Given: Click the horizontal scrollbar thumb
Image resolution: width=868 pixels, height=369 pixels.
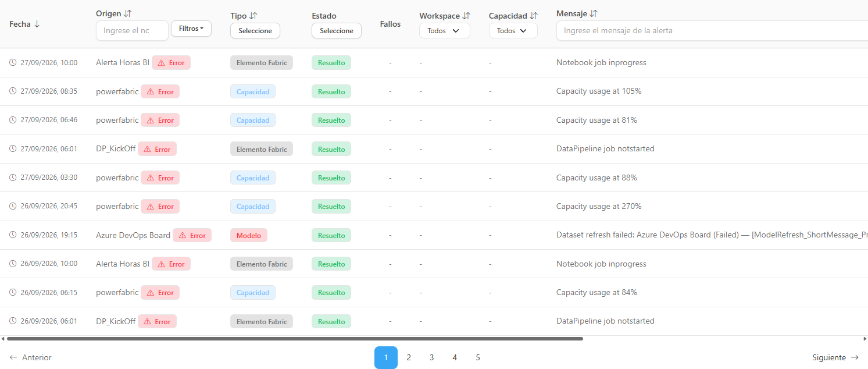Looking at the screenshot, I should pos(295,338).
